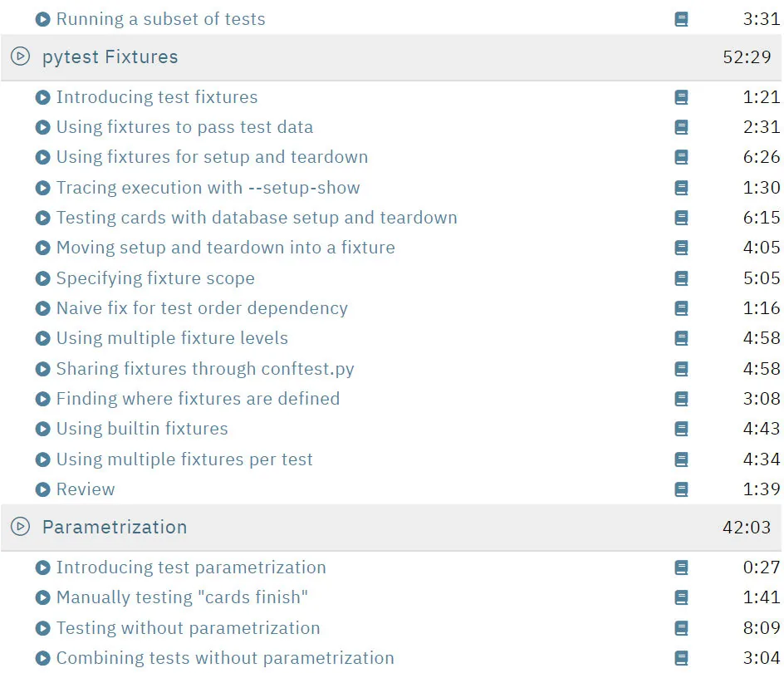Image resolution: width=784 pixels, height=673 pixels.
Task: Click transcript icon for Running a subset of tests
Action: coord(681,19)
